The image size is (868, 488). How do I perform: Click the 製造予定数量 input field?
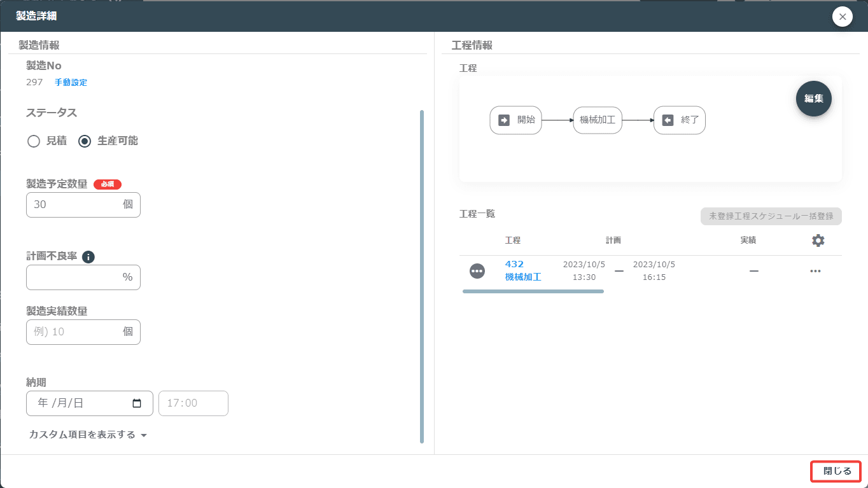coord(83,205)
